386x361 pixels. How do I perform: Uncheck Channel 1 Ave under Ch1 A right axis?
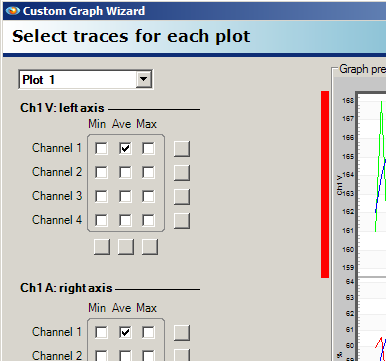click(x=125, y=332)
